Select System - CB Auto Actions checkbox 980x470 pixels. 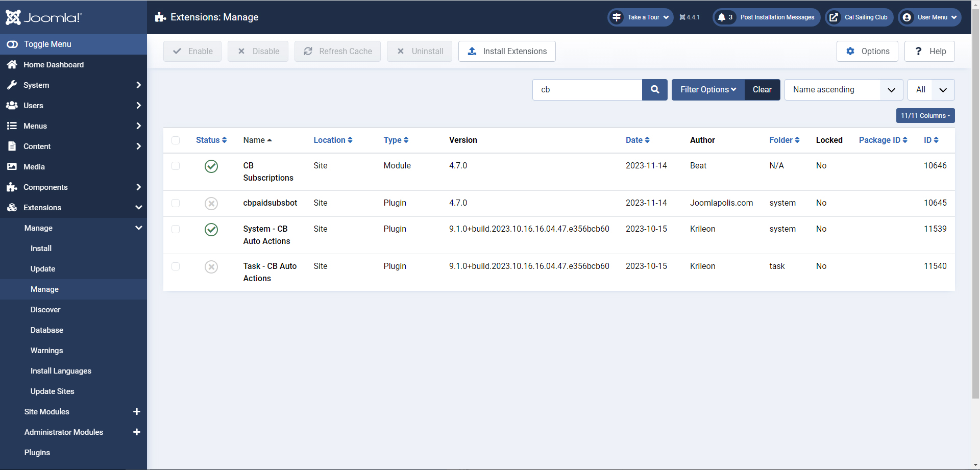176,229
